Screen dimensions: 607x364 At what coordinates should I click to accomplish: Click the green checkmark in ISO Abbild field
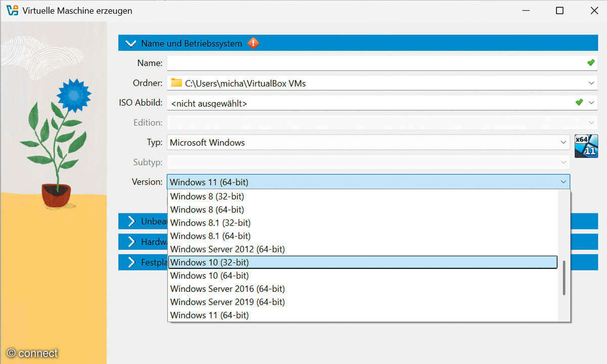coord(579,102)
